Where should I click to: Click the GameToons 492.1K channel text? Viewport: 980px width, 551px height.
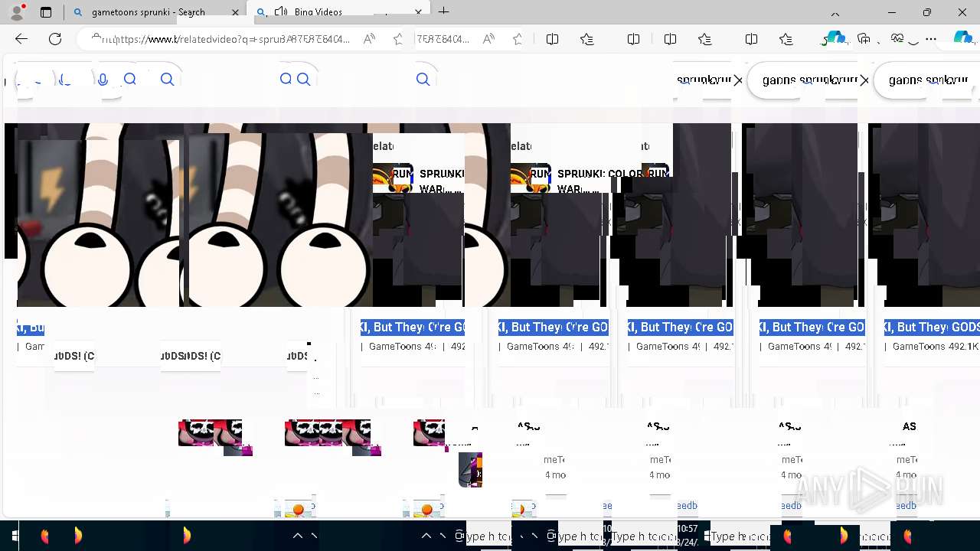936,346
